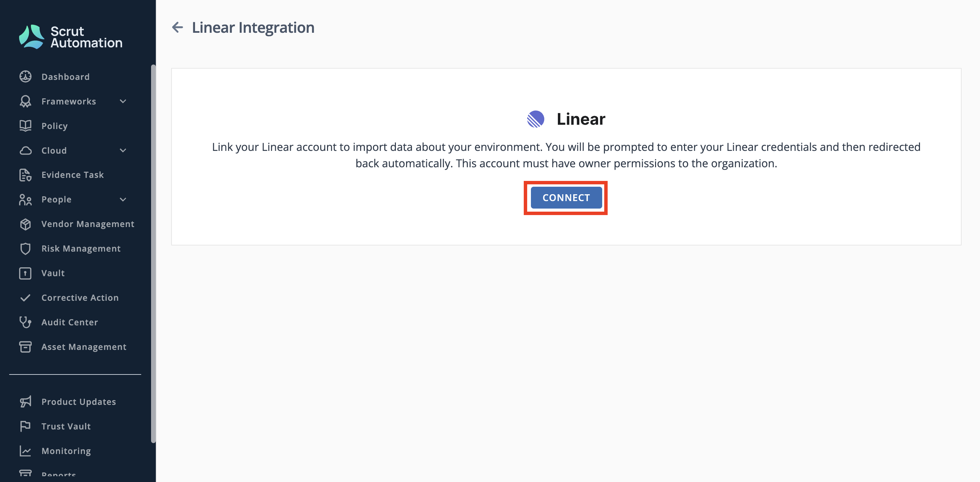Click the sidebar vertical scrollbar
The image size is (980, 482).
click(153, 254)
